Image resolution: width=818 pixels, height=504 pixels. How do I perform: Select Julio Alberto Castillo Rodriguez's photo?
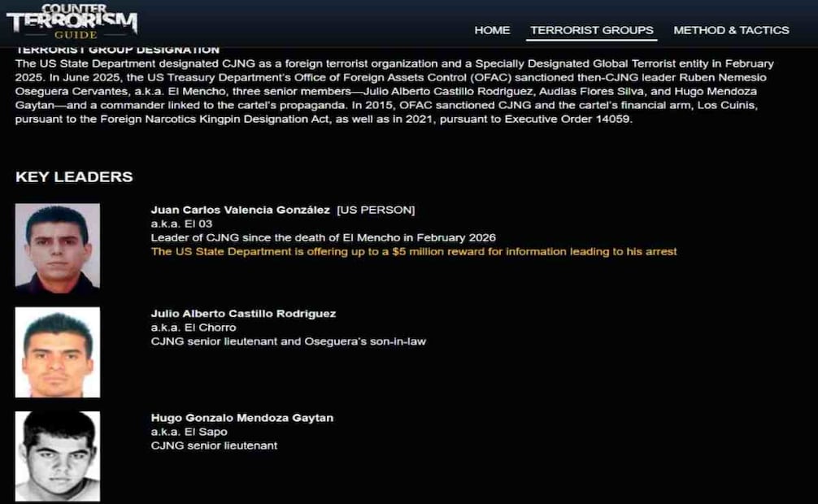58,352
